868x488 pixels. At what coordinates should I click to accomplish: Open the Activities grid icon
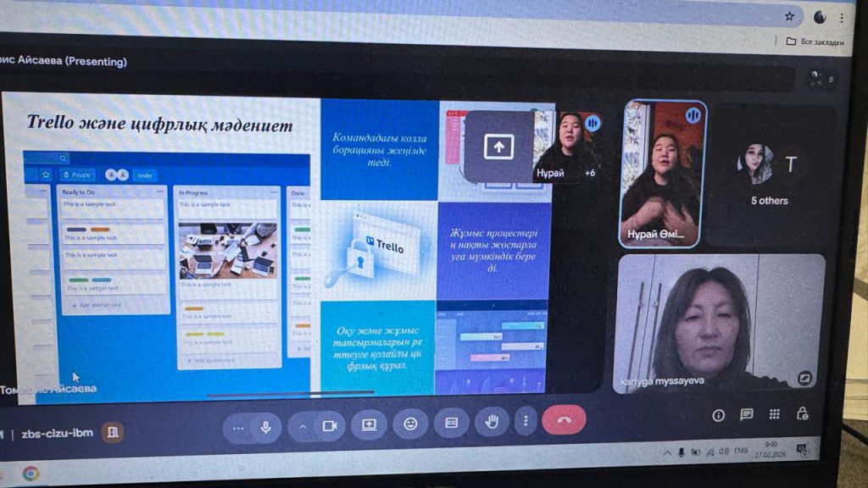point(774,414)
